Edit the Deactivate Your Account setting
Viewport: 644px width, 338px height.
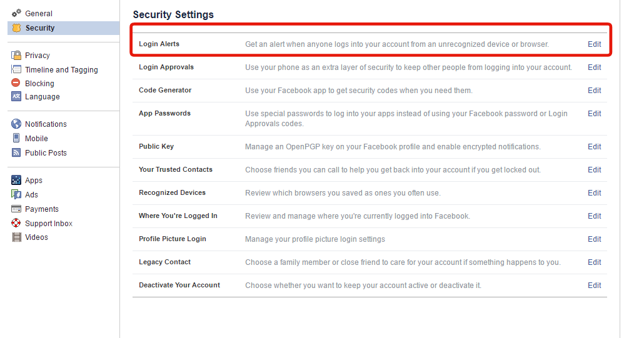click(594, 286)
